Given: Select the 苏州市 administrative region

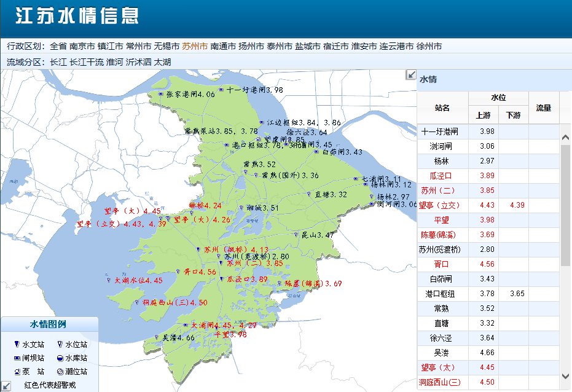Looking at the screenshot, I should tap(195, 46).
